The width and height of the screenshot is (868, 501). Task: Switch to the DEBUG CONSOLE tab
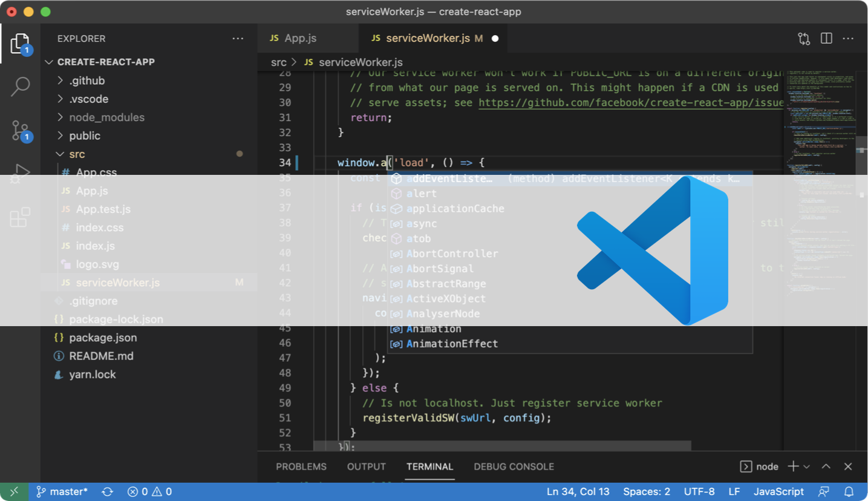tap(514, 466)
